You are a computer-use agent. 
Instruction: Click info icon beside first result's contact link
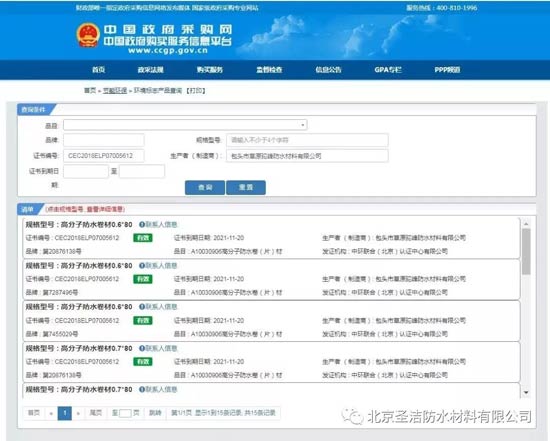pyautogui.click(x=142, y=225)
